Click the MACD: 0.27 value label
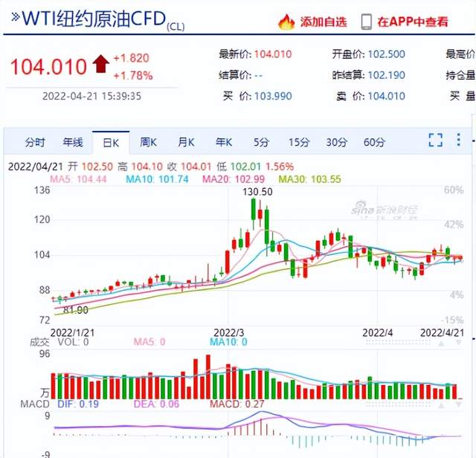Screen dimensions: 476x458 [237, 404]
